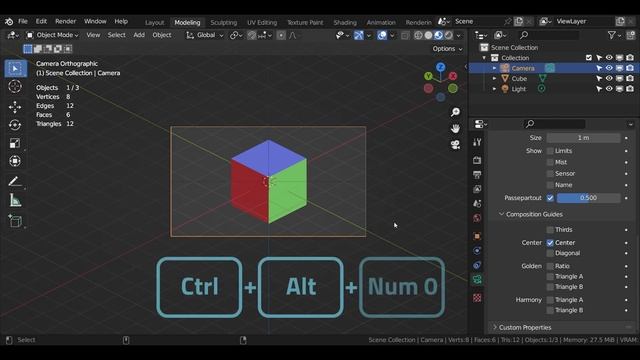The image size is (640, 360).
Task: Click the properties editor search field
Action: [555, 124]
